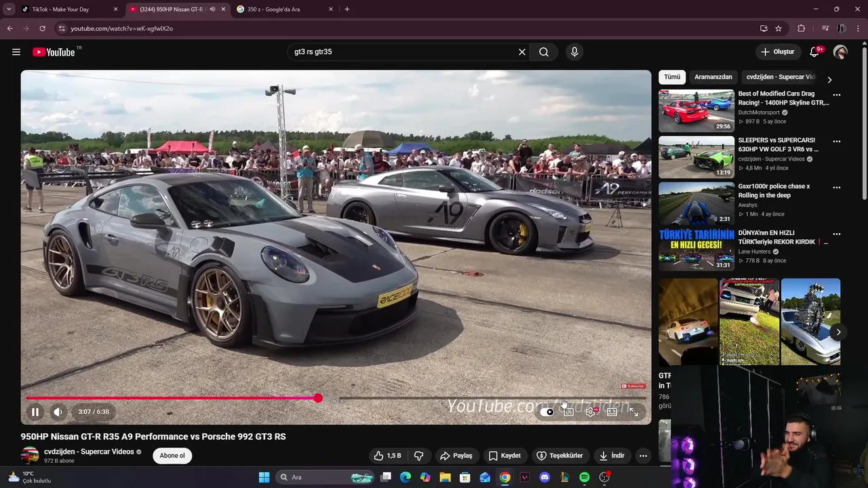
Task: Like the video (1,5 B)
Action: [x=387, y=455]
